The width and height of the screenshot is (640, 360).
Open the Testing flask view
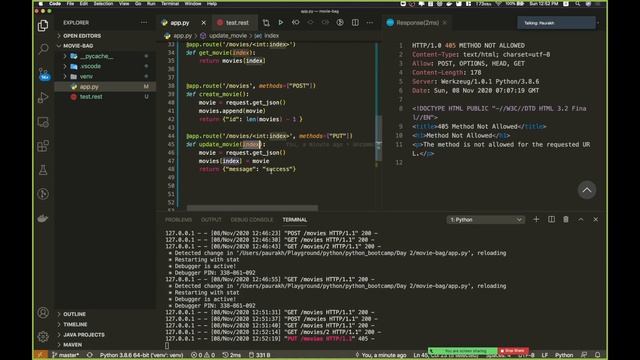click(43, 170)
